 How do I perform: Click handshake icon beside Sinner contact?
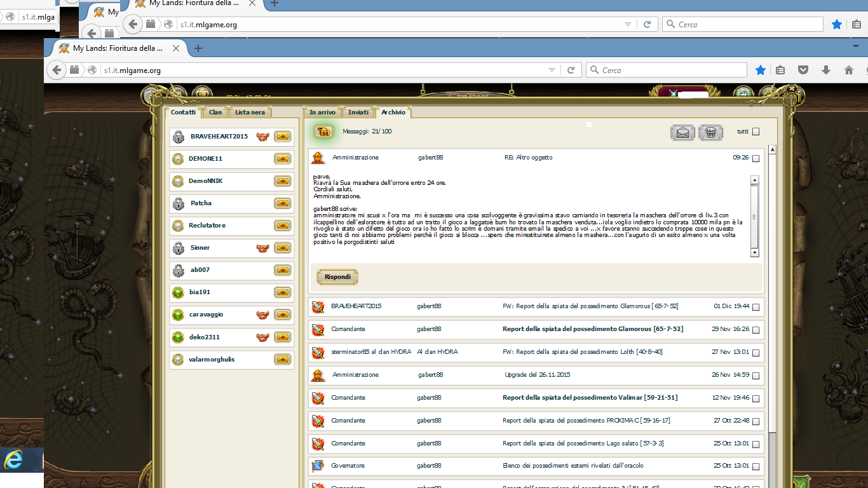(x=262, y=248)
